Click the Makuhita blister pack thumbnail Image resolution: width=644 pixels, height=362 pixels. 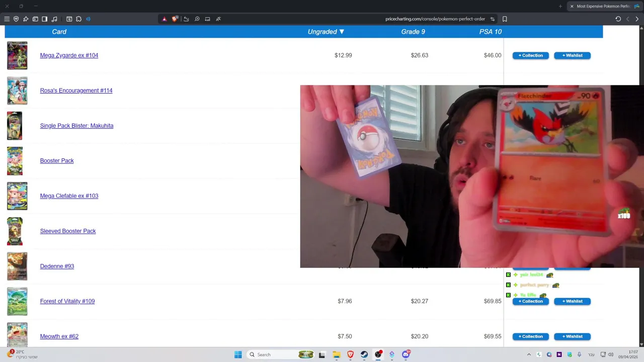15,126
